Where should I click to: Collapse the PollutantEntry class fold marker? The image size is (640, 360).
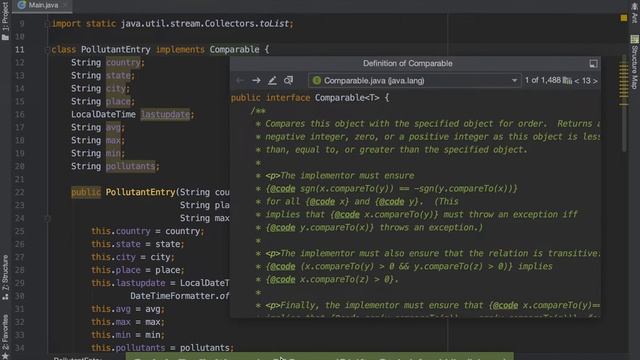[47, 50]
